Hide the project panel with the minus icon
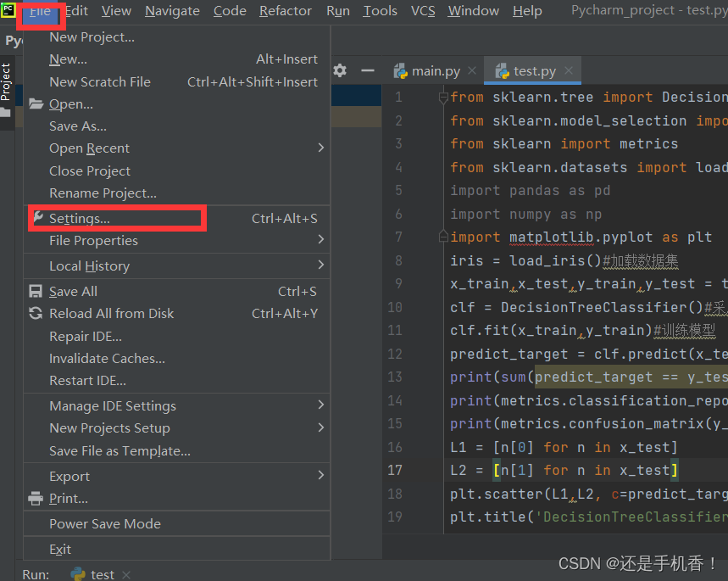This screenshot has width=728, height=581. click(368, 70)
